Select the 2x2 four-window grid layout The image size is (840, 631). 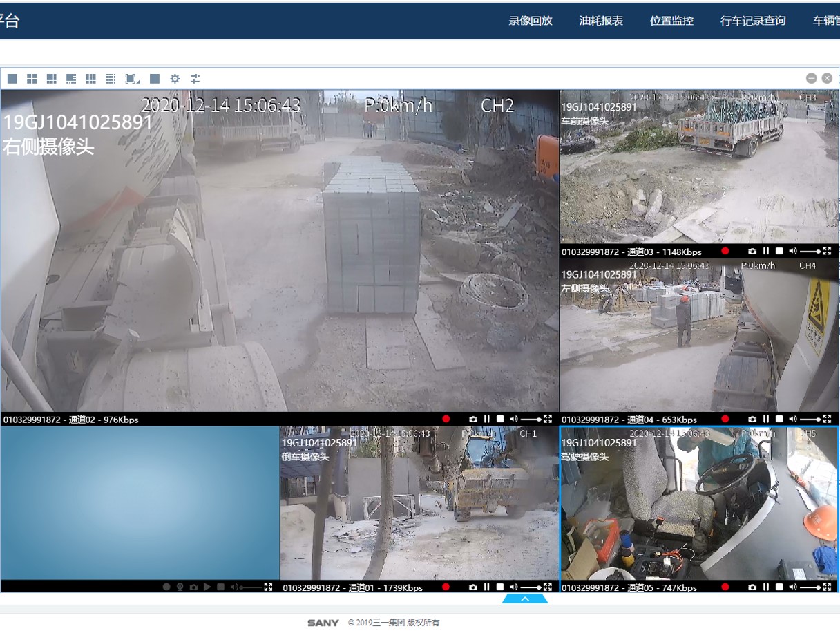tap(32, 79)
